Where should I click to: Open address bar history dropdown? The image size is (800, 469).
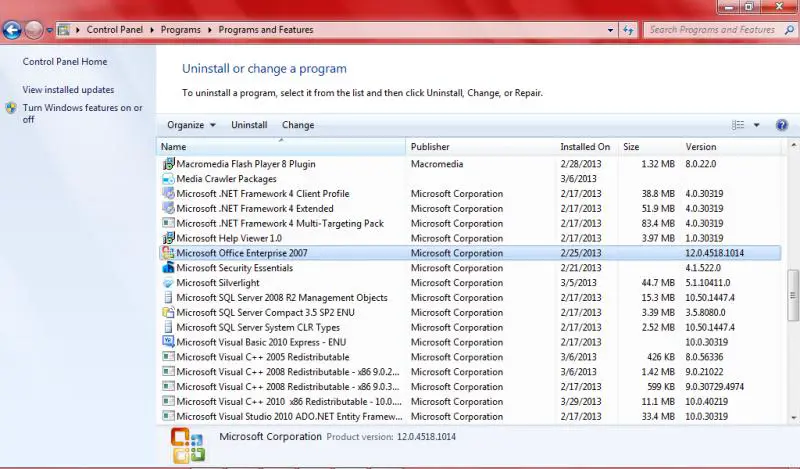point(610,30)
